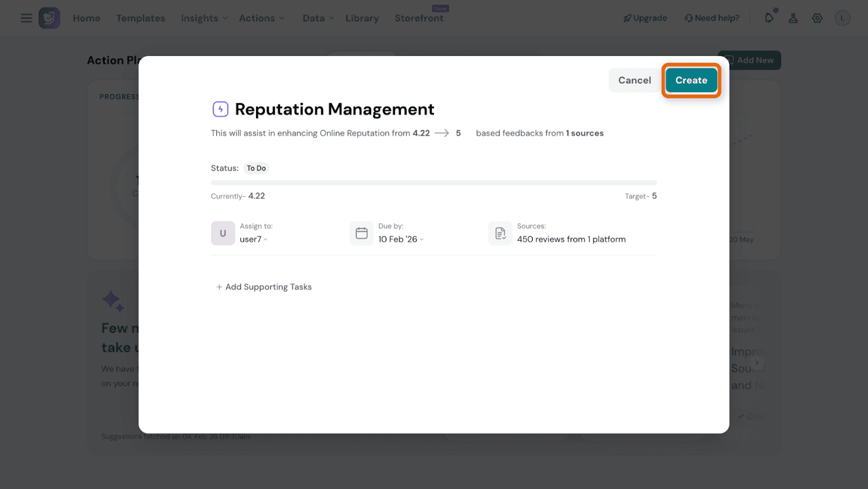Click the due date calendar icon
The width and height of the screenshot is (868, 489).
361,233
